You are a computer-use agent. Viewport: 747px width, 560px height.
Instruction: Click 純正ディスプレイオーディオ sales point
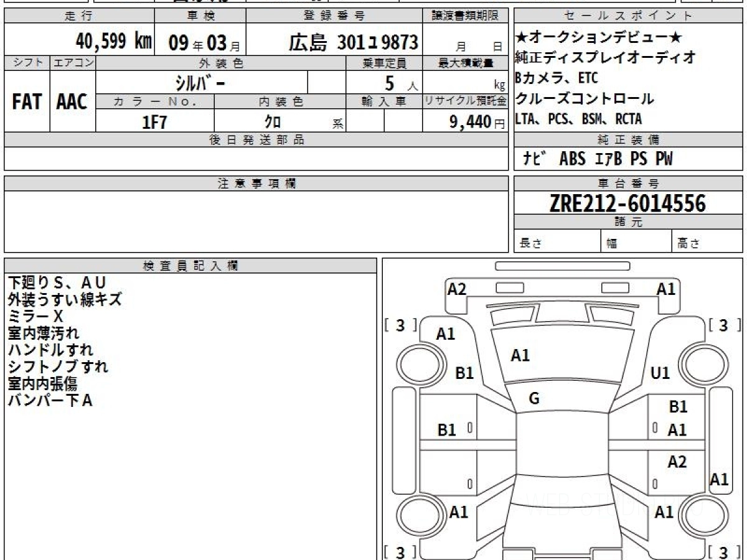coord(605,58)
